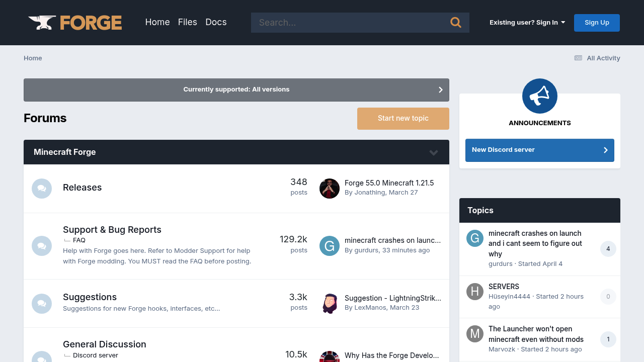Collapse the Minecraft Forge category
The width and height of the screenshot is (644, 362).
[434, 152]
